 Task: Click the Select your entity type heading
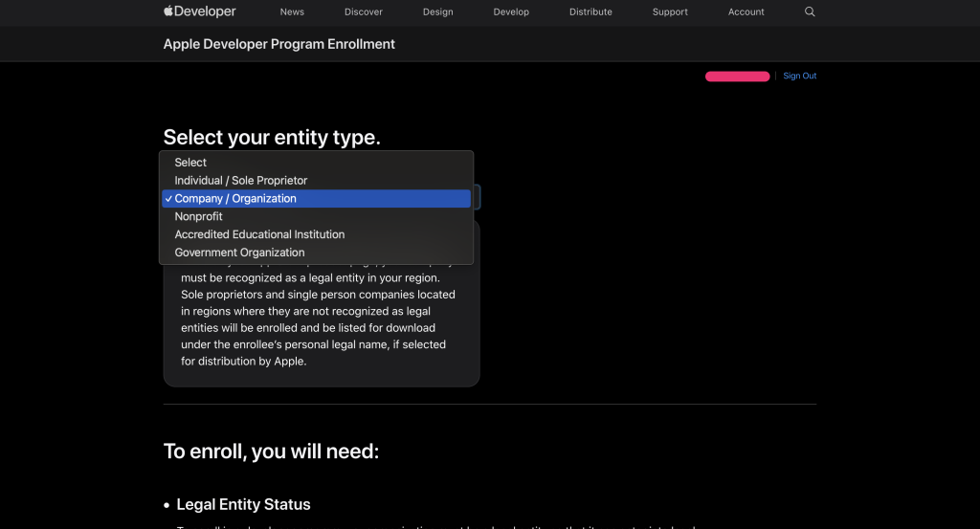(272, 137)
